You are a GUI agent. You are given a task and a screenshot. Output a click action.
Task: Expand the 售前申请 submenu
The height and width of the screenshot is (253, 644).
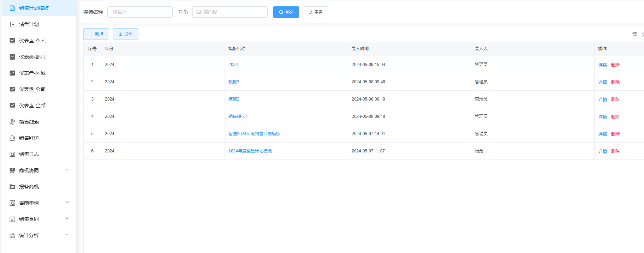click(67, 203)
